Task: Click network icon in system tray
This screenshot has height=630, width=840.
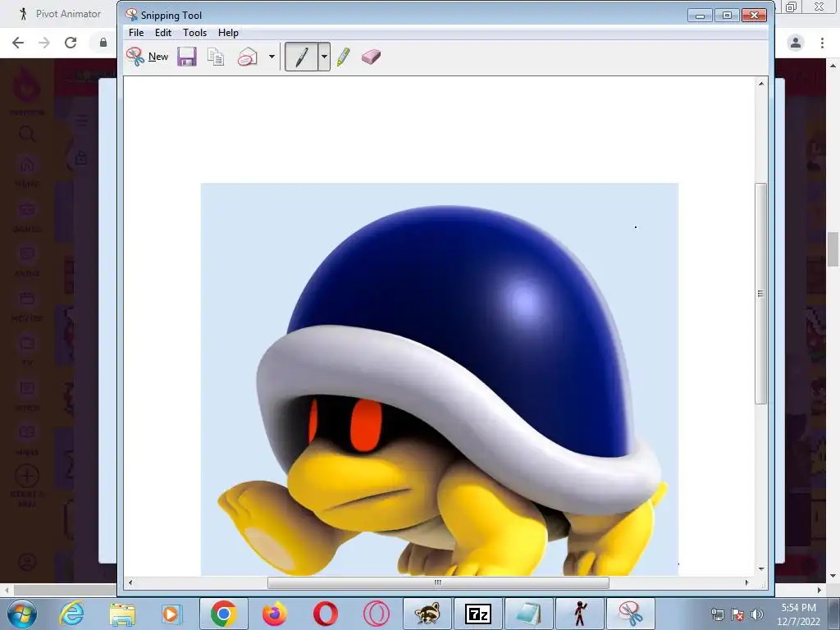Action: pos(717,614)
